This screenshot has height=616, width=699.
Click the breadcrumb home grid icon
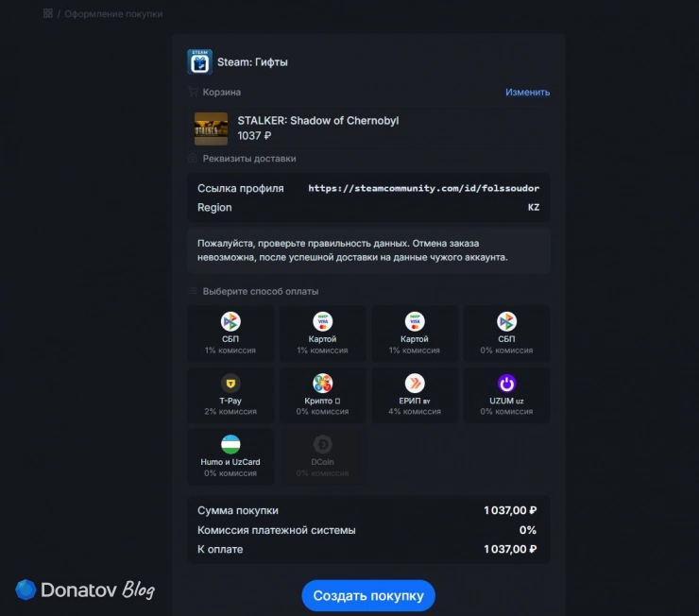point(47,13)
